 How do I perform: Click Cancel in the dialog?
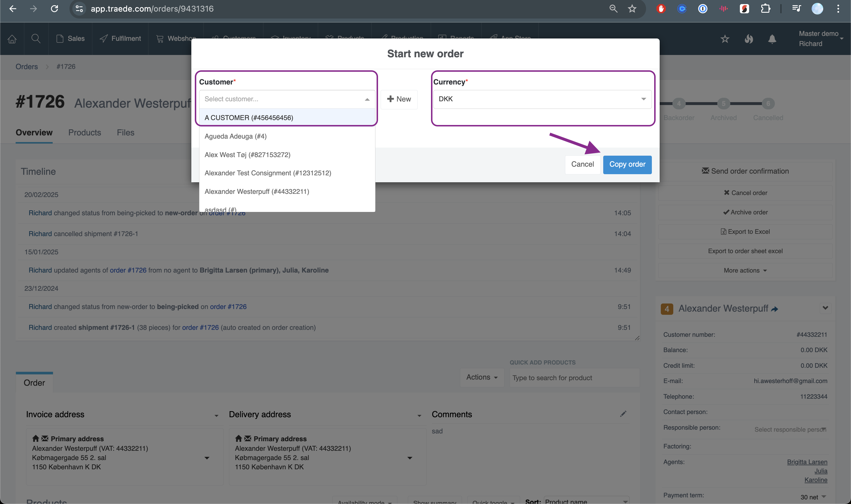[582, 164]
